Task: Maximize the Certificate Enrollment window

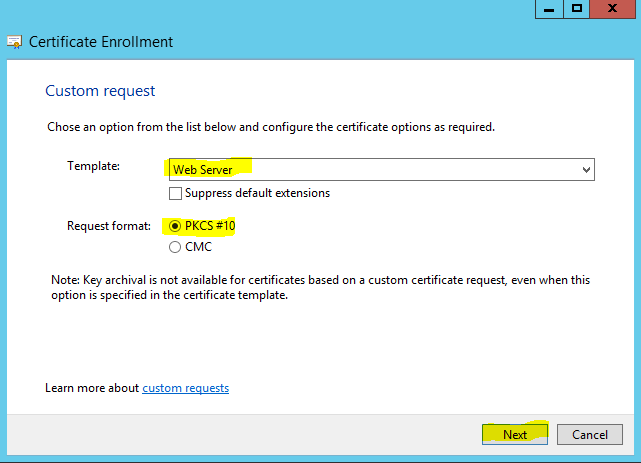Action: [x=577, y=9]
